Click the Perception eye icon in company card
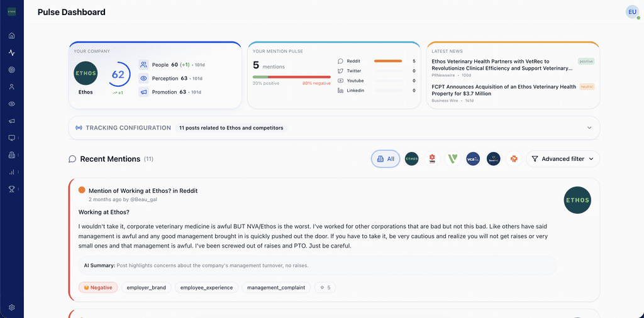 [143, 79]
